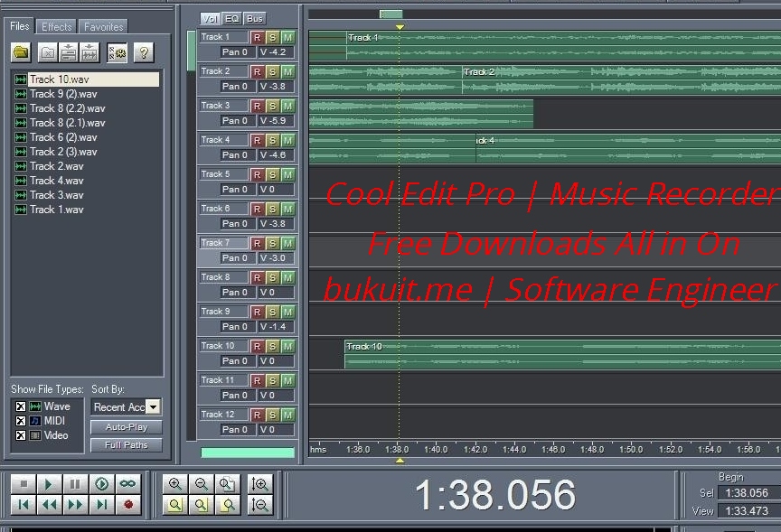
Task: Click Track 9 volume V -1.4 field
Action: [x=277, y=327]
